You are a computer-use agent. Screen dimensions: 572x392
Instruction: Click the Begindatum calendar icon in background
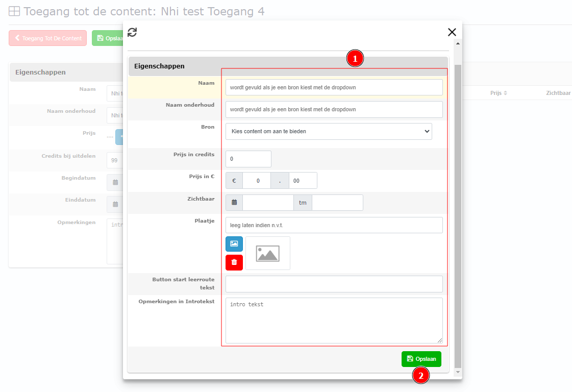[115, 182]
